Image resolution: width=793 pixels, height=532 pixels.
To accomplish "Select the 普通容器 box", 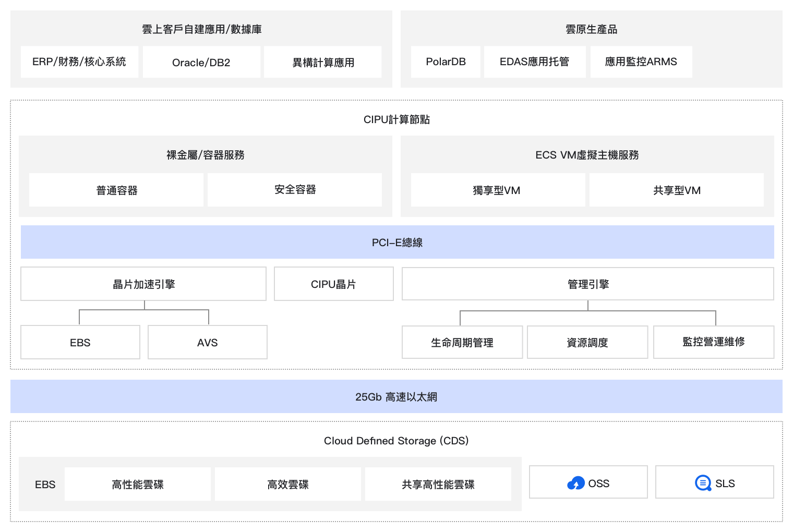I will point(116,190).
